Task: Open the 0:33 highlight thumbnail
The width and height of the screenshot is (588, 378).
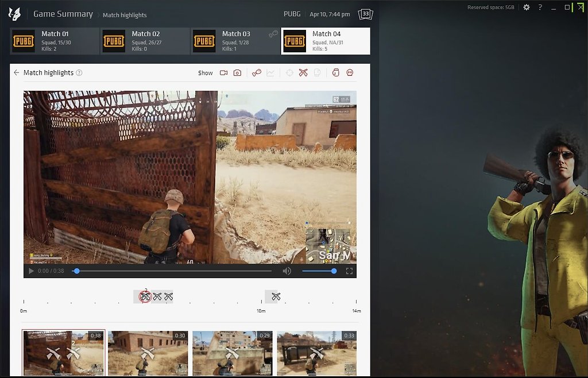Action: click(317, 353)
